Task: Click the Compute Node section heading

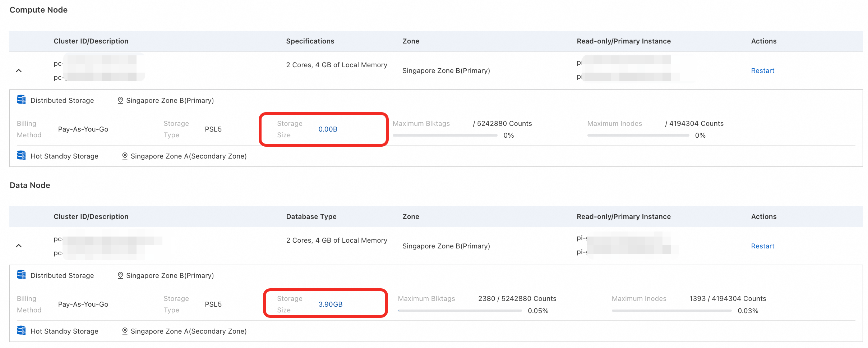Action: tap(38, 10)
